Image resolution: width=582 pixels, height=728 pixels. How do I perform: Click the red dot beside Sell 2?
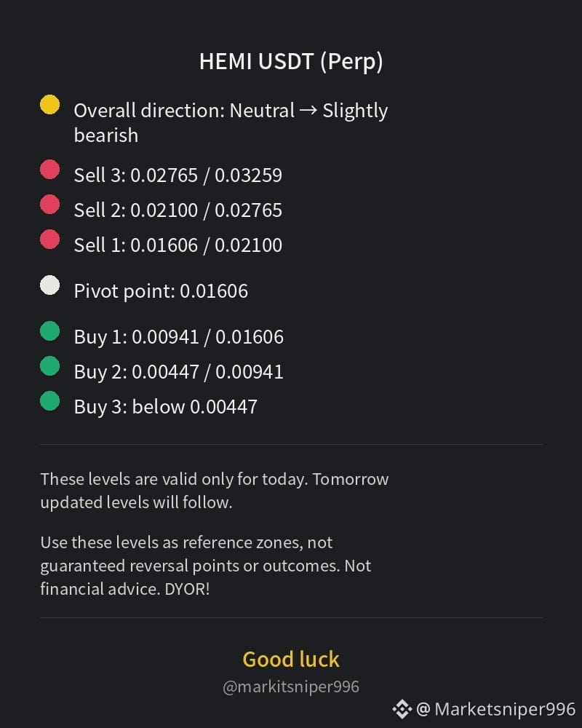point(49,205)
